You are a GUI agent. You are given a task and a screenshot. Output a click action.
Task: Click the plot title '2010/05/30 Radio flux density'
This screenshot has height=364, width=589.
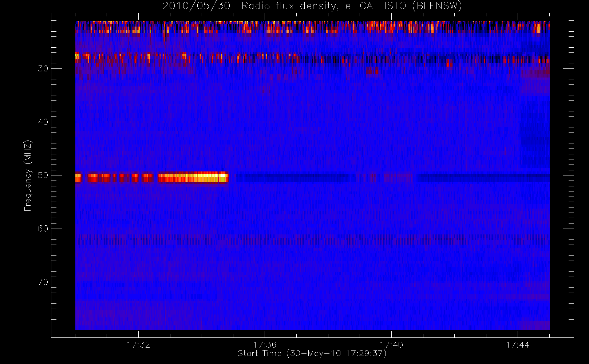click(312, 6)
